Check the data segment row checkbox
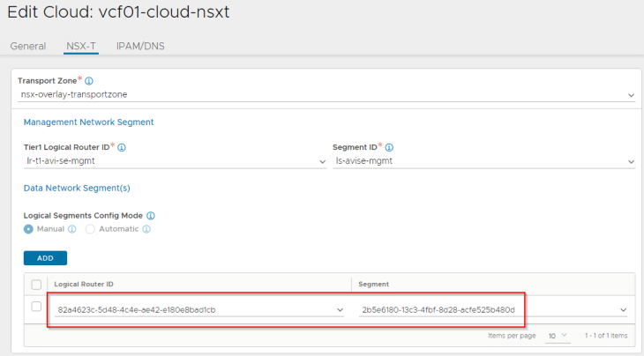644x356 pixels. pos(36,307)
